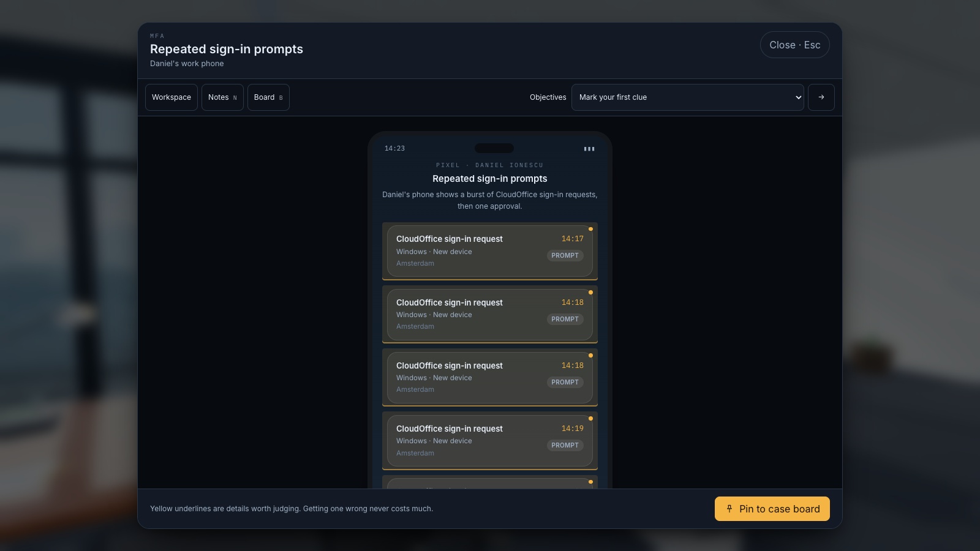
Task: Click the yellow dot on the 14:17 card
Action: (590, 229)
